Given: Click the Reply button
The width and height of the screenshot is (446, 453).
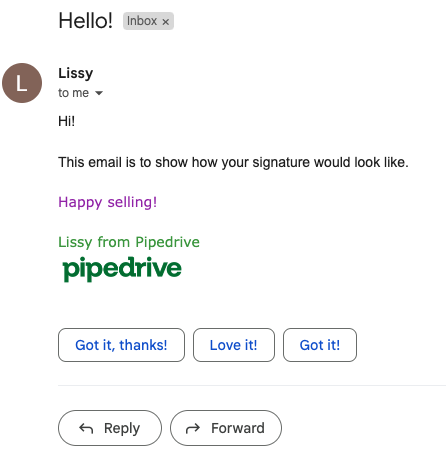Looking at the screenshot, I should [110, 428].
